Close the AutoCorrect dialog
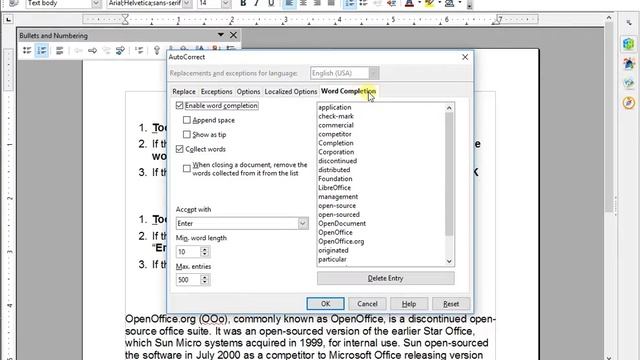 tap(465, 57)
